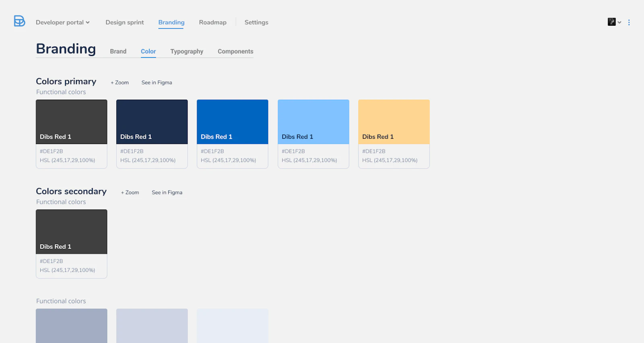Select the navy blue primary color swatch

(x=152, y=122)
